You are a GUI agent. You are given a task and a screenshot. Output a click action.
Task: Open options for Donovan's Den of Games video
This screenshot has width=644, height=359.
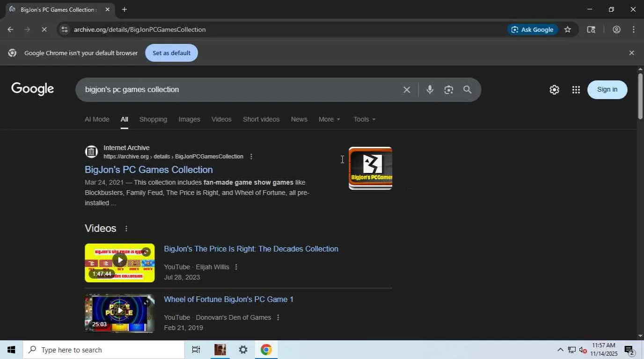click(278, 317)
